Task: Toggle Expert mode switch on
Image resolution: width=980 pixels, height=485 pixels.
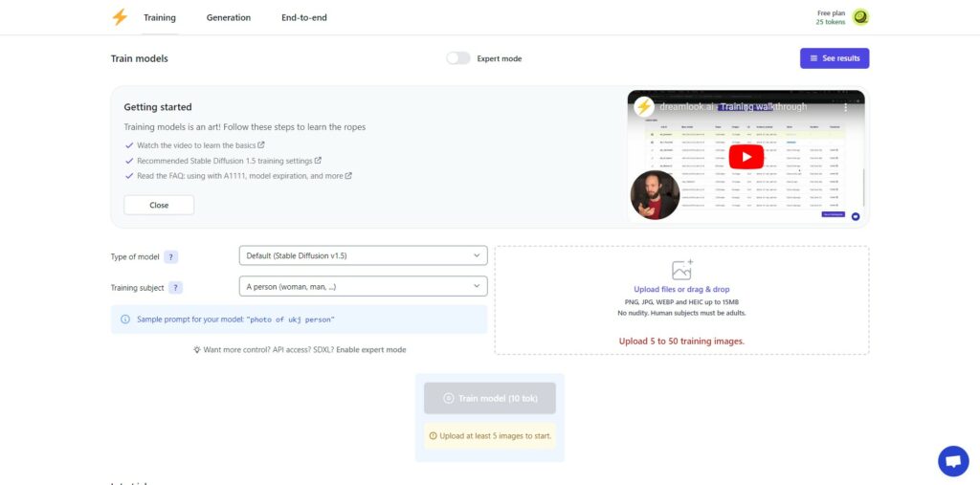Action: pyautogui.click(x=458, y=58)
